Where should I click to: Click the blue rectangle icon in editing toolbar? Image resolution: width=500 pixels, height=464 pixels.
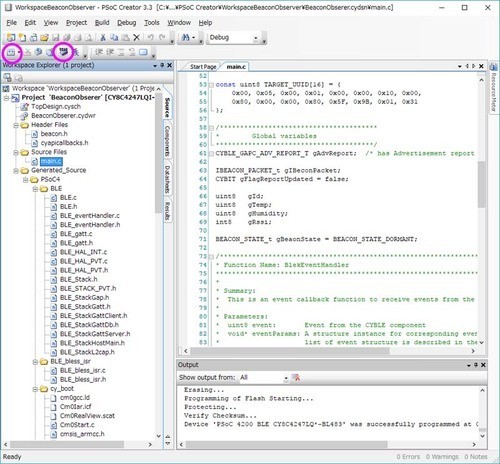[143, 52]
